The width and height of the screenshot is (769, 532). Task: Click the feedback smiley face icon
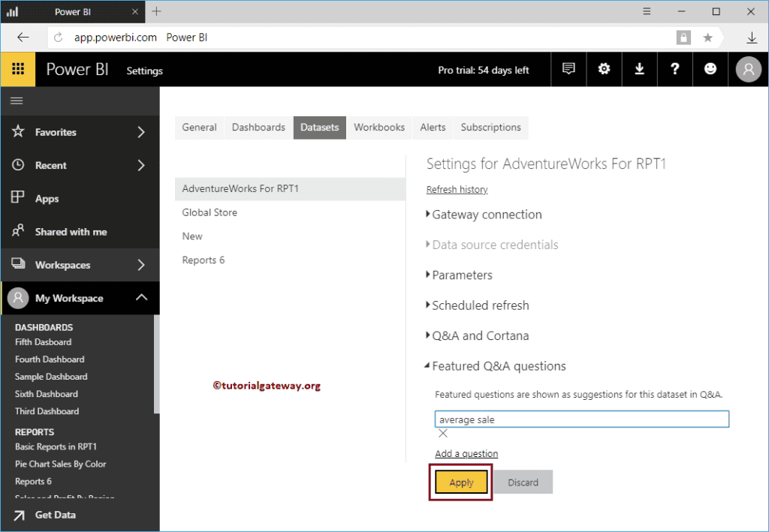(710, 69)
